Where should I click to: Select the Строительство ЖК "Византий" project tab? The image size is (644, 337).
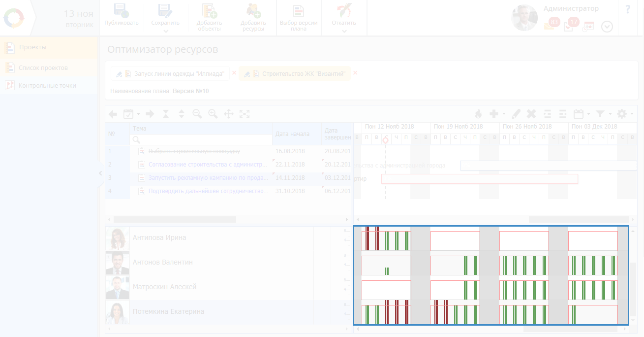coord(303,74)
